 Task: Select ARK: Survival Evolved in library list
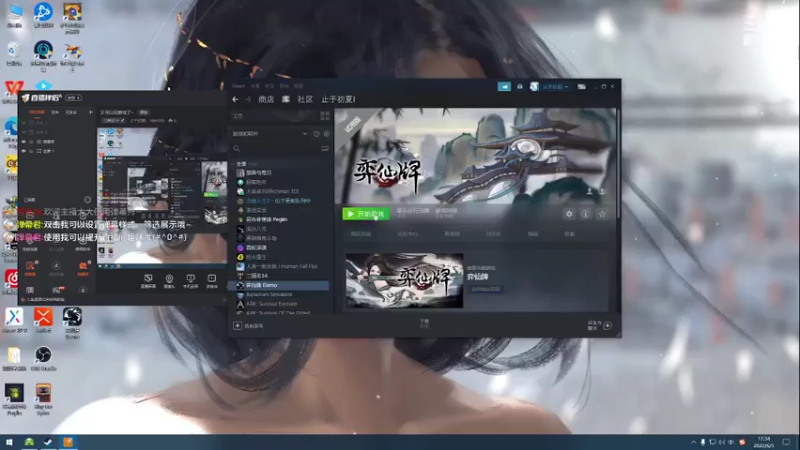[x=271, y=304]
